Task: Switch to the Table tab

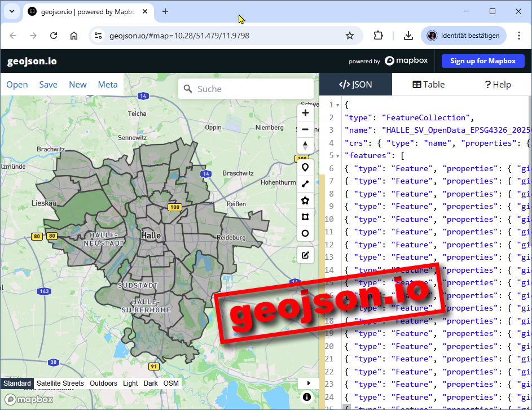Action: (x=428, y=85)
